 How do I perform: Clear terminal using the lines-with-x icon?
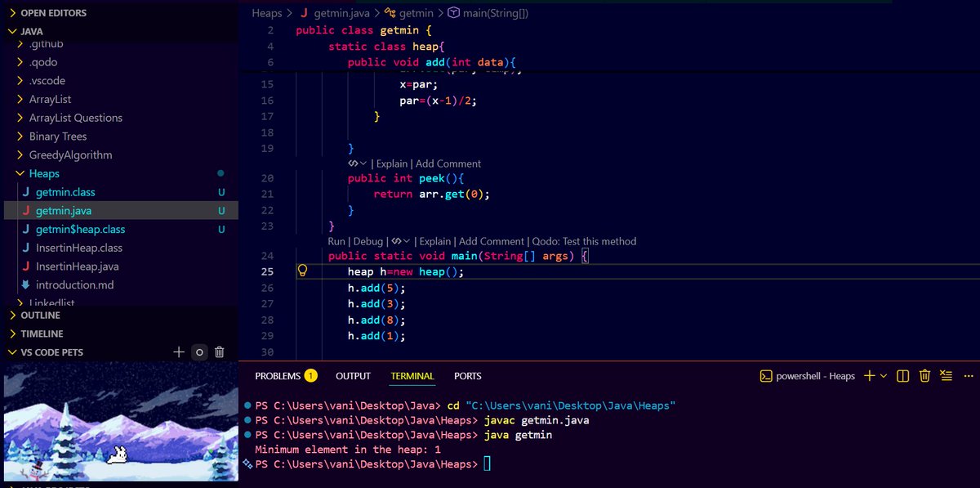click(946, 376)
